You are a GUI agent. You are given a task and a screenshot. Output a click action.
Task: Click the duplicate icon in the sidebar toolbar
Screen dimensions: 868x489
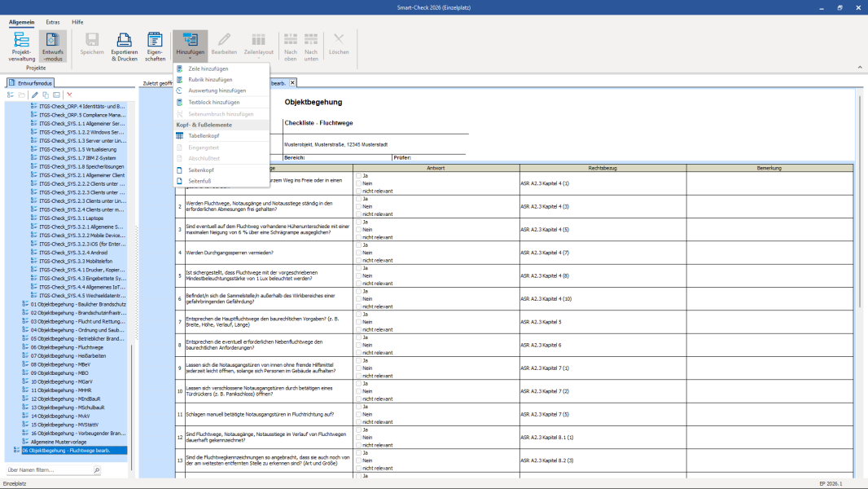(x=46, y=95)
